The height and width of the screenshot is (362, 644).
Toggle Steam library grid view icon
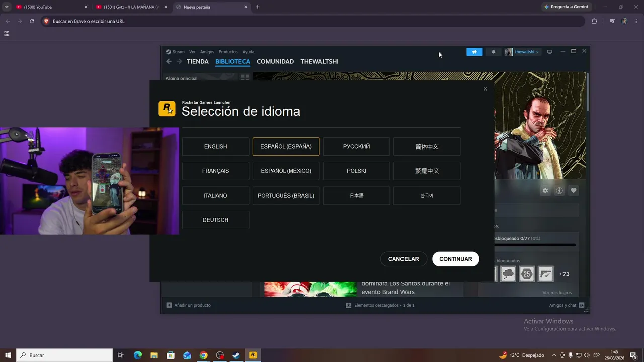pyautogui.click(x=245, y=78)
